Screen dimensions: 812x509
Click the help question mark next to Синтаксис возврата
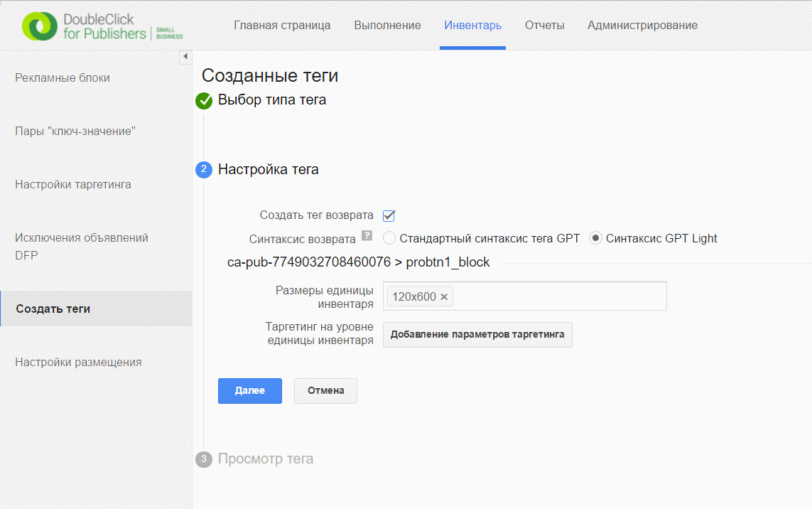click(367, 236)
